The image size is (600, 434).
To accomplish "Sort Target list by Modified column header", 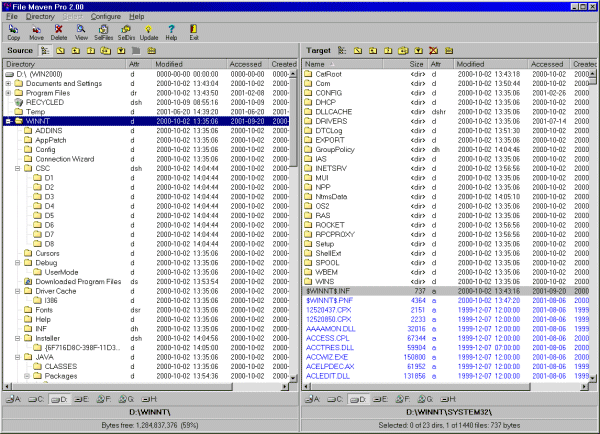I will pyautogui.click(x=491, y=64).
